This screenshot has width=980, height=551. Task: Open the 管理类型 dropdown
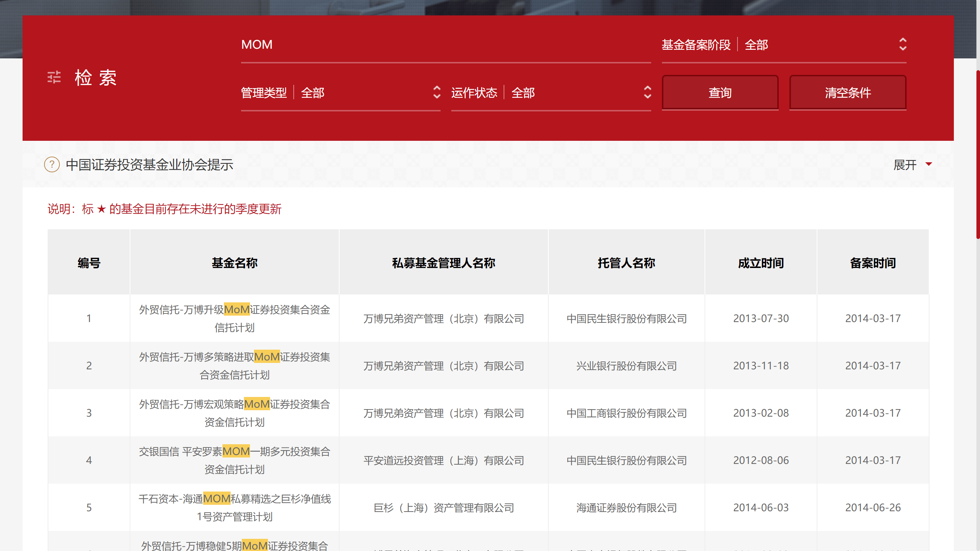click(x=341, y=93)
